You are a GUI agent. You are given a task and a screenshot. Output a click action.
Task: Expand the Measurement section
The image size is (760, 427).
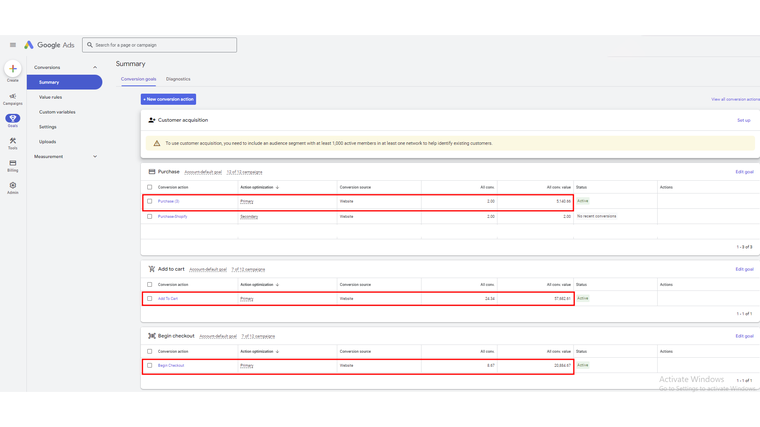pos(95,156)
